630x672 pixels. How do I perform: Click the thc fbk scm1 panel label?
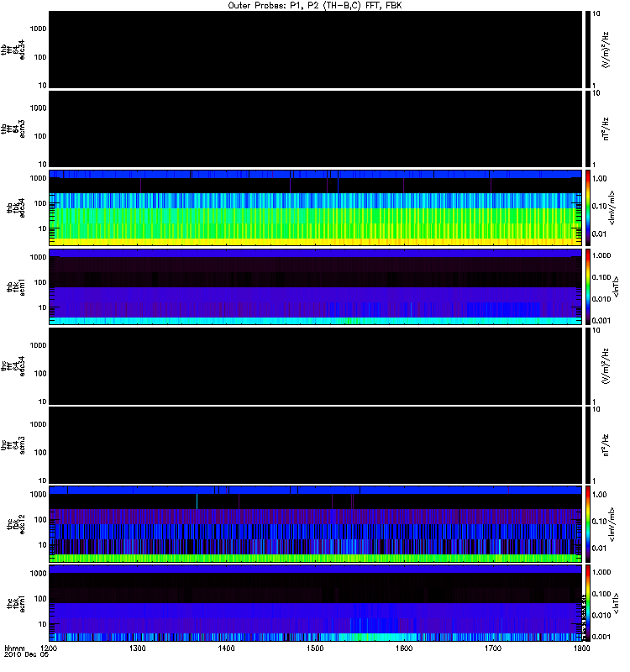click(x=16, y=604)
